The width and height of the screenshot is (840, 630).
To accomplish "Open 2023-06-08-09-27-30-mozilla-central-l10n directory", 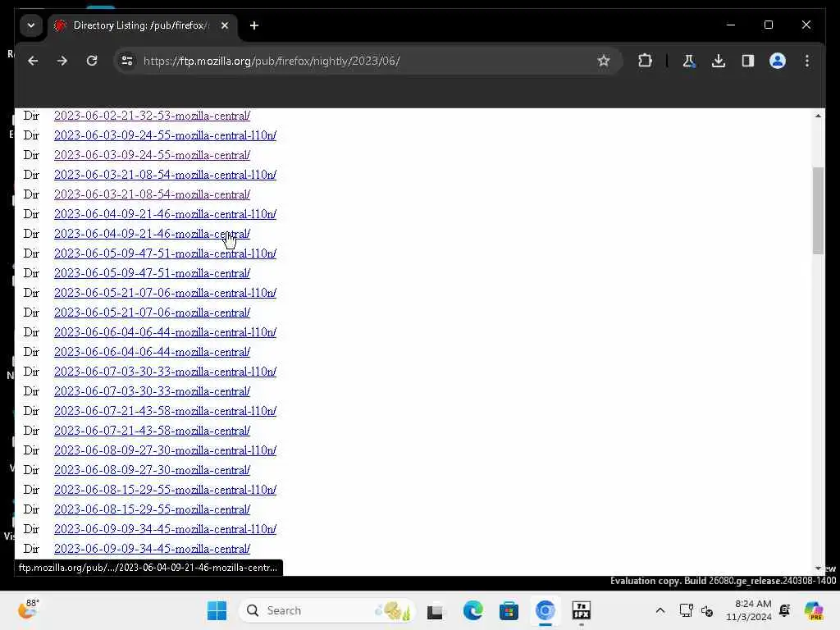I will point(165,450).
